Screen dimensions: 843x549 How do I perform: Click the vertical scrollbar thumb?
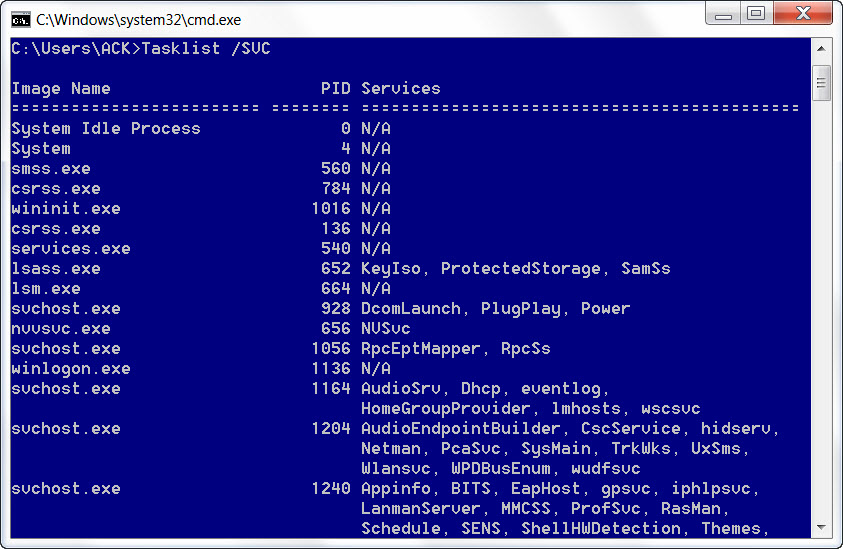click(822, 82)
